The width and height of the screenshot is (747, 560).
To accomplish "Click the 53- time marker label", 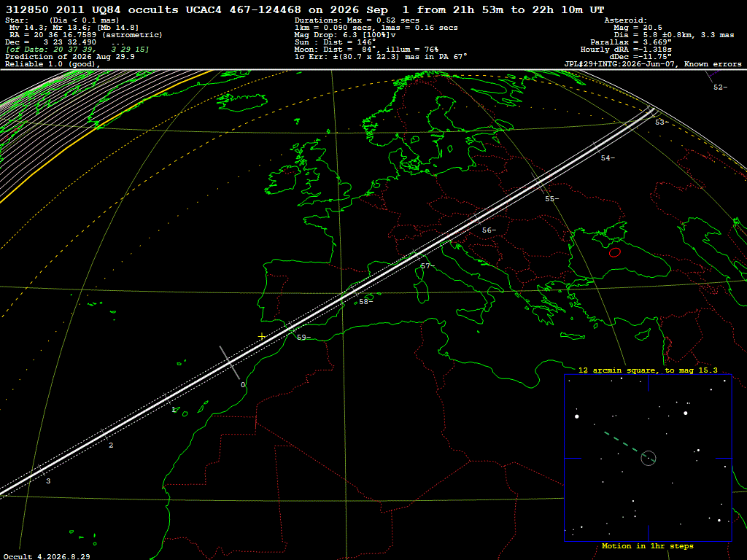I will click(x=662, y=122).
